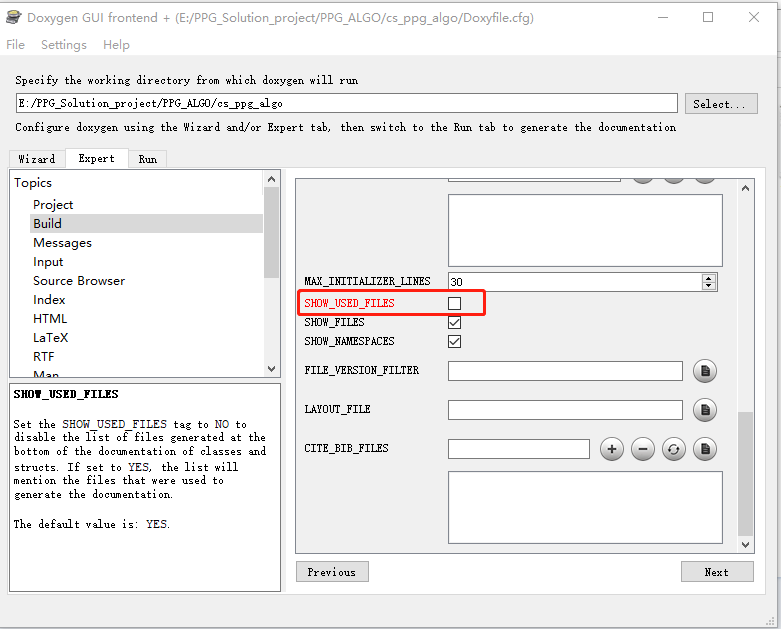This screenshot has width=781, height=629.
Task: Click the FILE_VERSION_FILTER label
Action: (362, 371)
